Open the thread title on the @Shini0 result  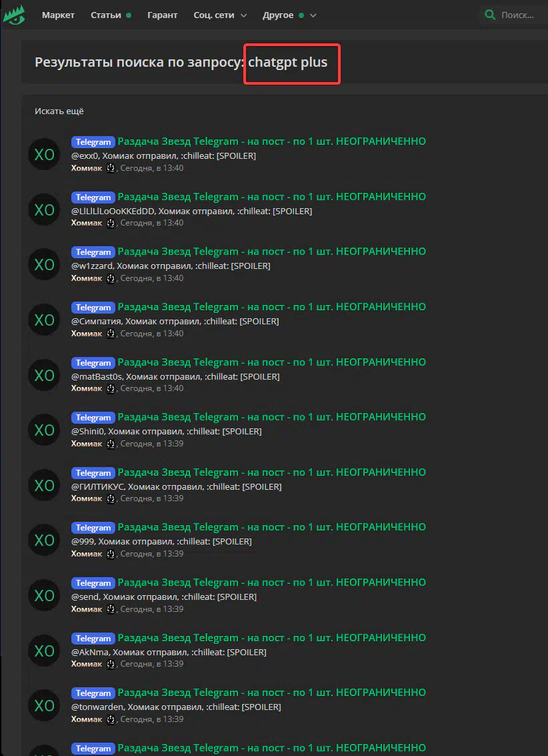tap(271, 417)
